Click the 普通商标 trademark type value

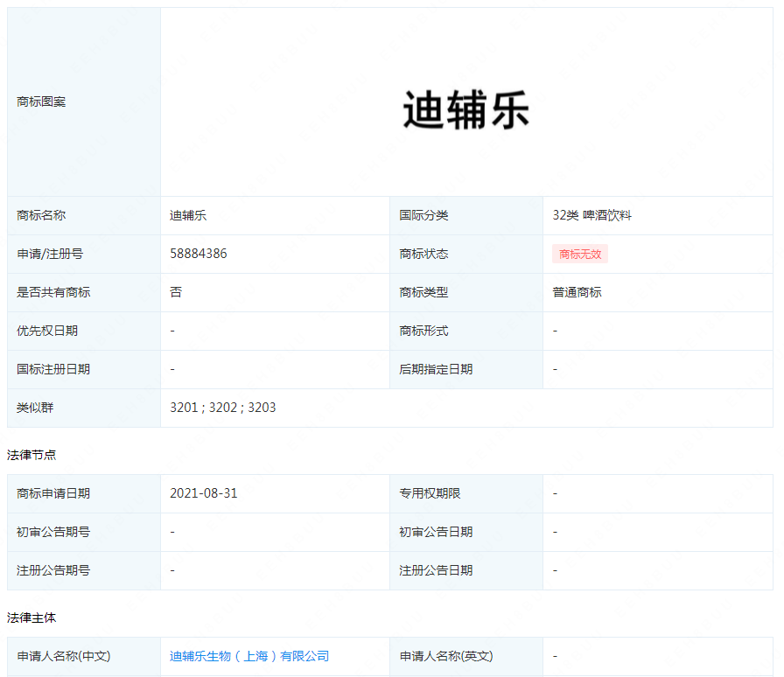(577, 292)
